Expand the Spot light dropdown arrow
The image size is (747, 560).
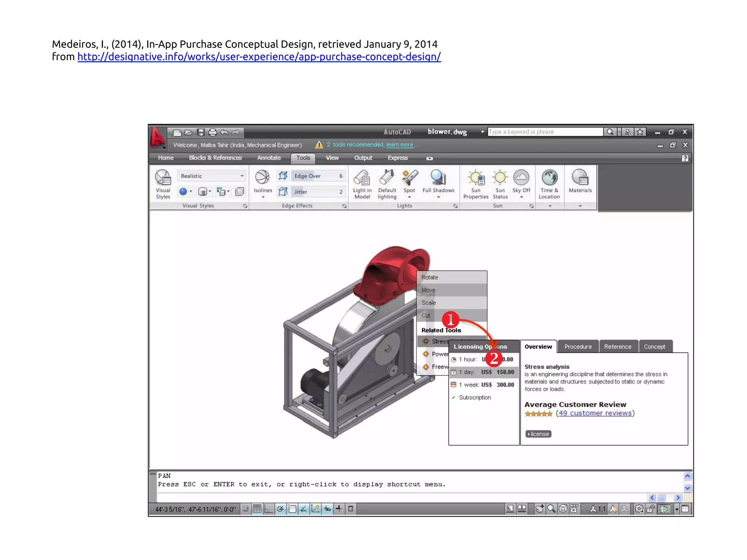click(409, 197)
